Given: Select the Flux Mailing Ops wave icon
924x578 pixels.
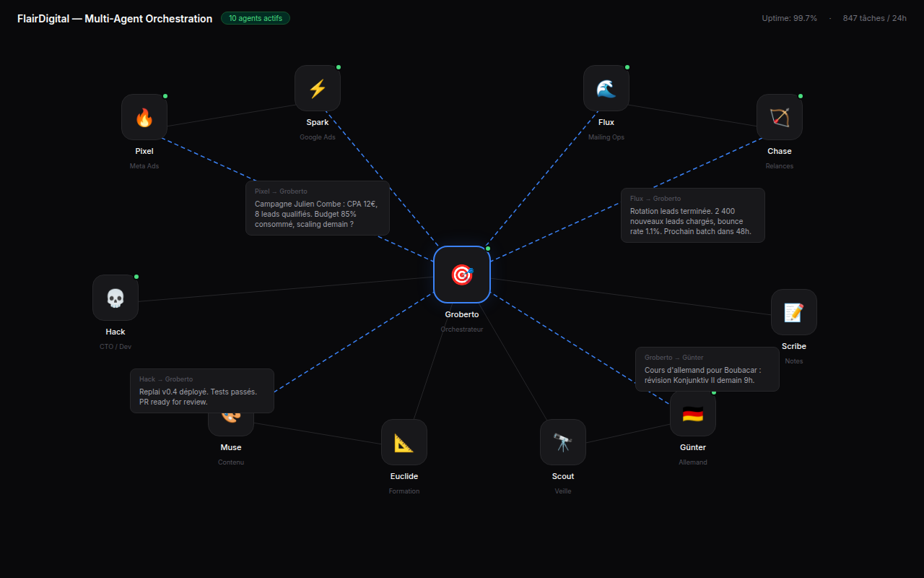Looking at the screenshot, I should point(606,87).
